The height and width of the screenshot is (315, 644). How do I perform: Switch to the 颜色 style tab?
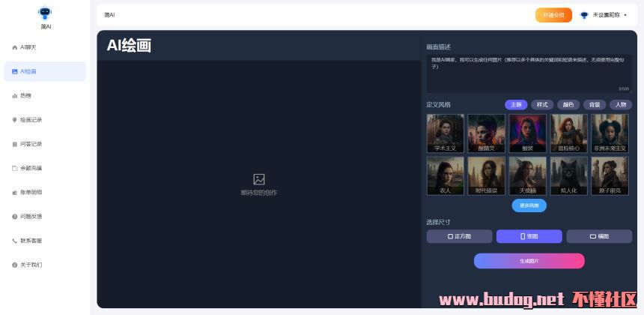pyautogui.click(x=568, y=105)
